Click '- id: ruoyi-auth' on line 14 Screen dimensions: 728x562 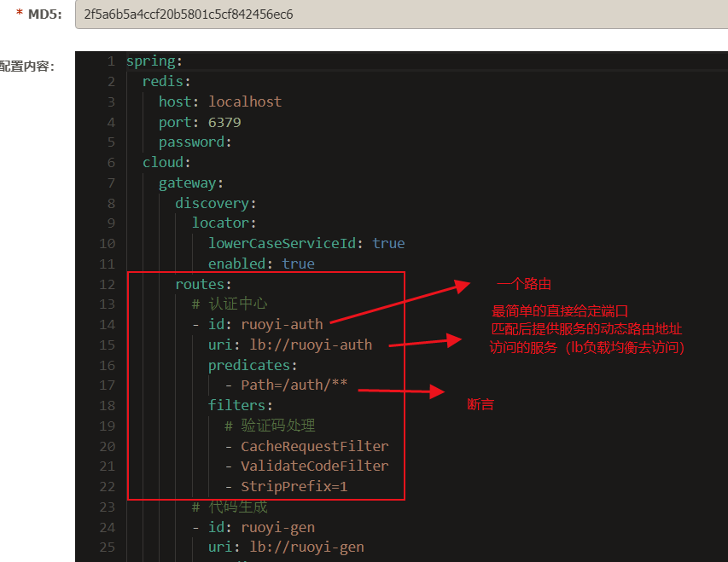(x=258, y=324)
